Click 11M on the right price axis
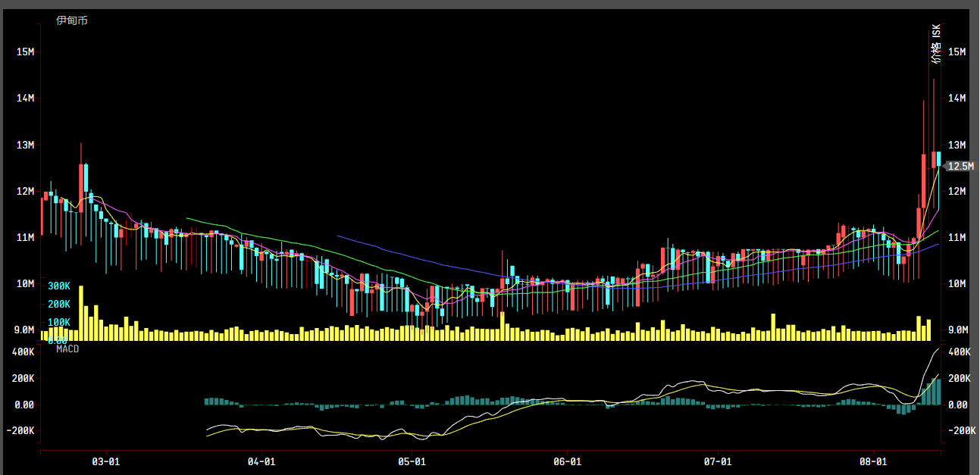 pyautogui.click(x=957, y=237)
